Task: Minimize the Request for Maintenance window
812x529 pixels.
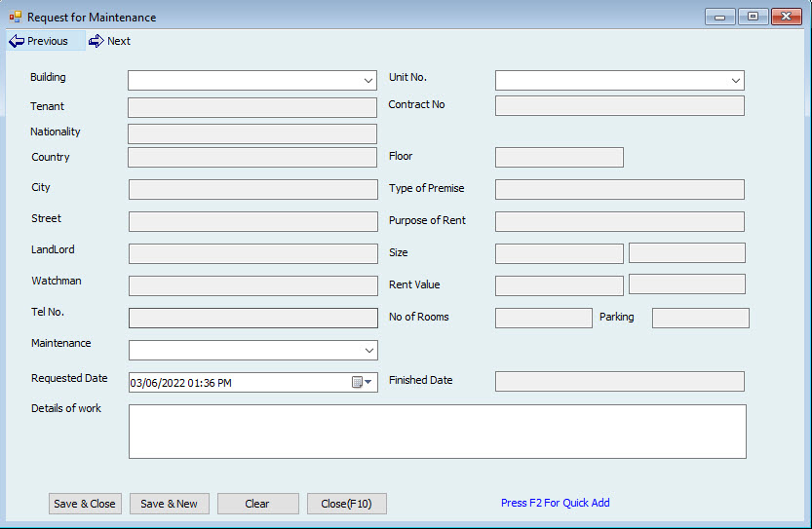Action: [720, 17]
